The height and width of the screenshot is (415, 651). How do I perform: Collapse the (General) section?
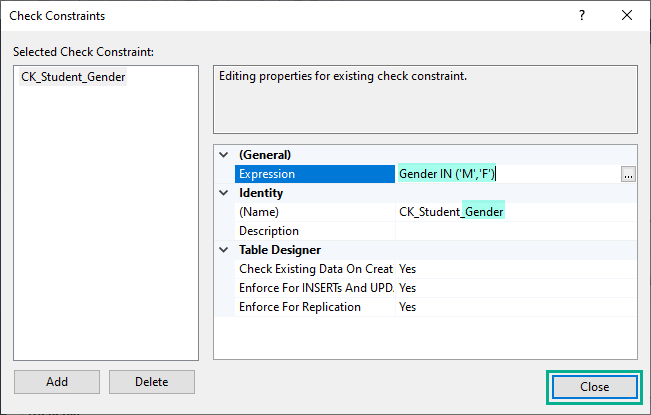tap(224, 155)
